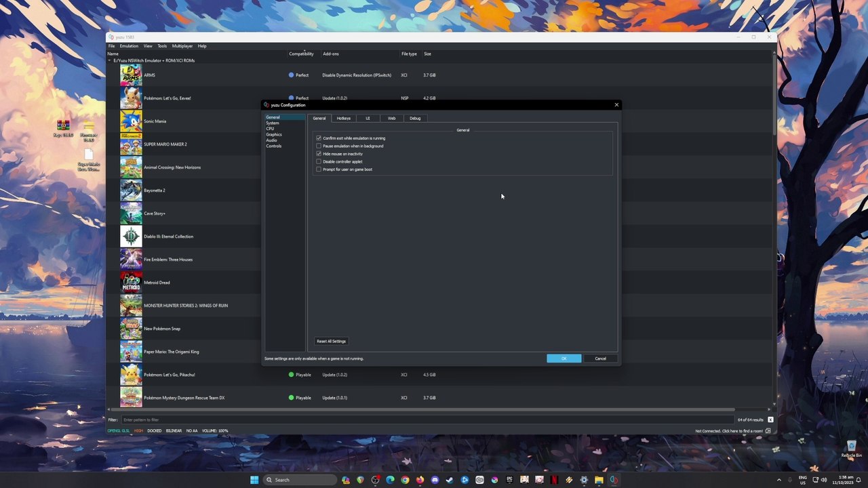Select Pokémon Mystery Dungeon Rescue Team DX icon
The height and width of the screenshot is (488, 868).
coord(131,398)
